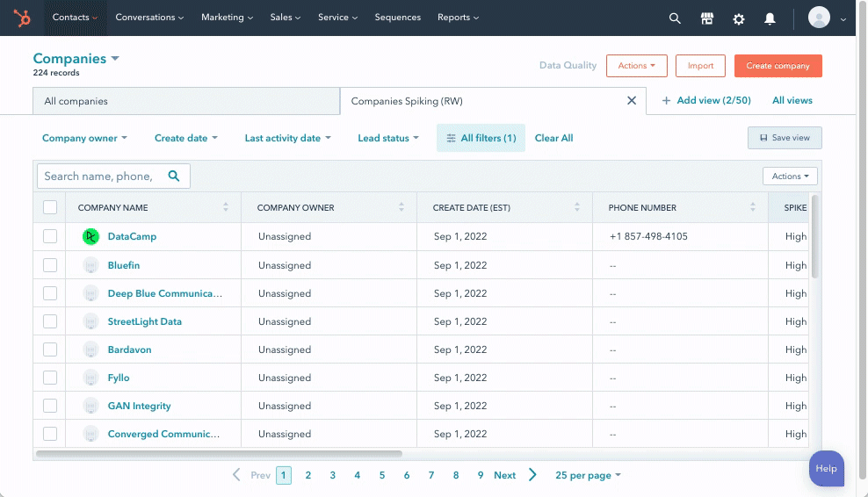Open the Company owner filter dropdown
The width and height of the screenshot is (868, 497).
point(84,138)
